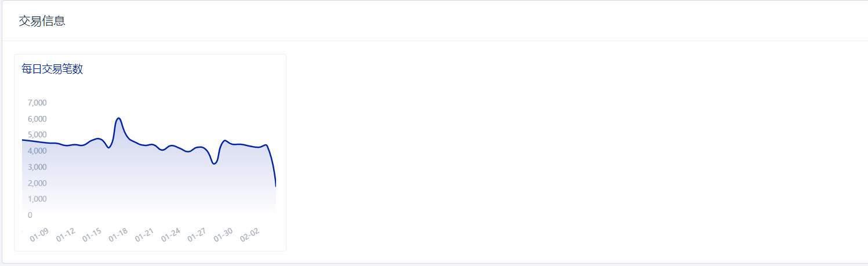This screenshot has height=266, width=868.
Task: Select the 01-15 date label
Action: pos(92,235)
